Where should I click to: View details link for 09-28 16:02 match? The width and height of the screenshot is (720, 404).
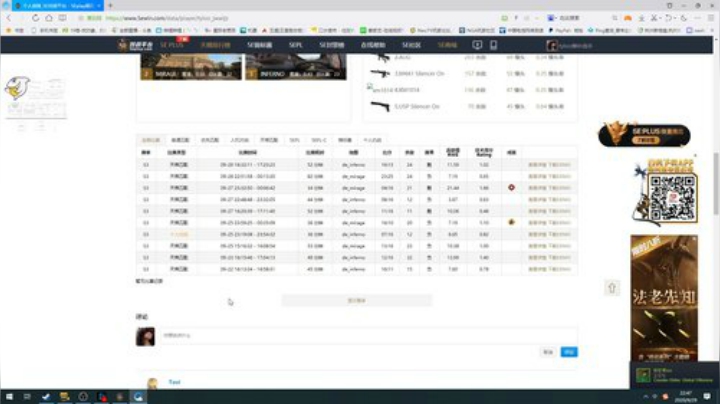pyautogui.click(x=537, y=165)
